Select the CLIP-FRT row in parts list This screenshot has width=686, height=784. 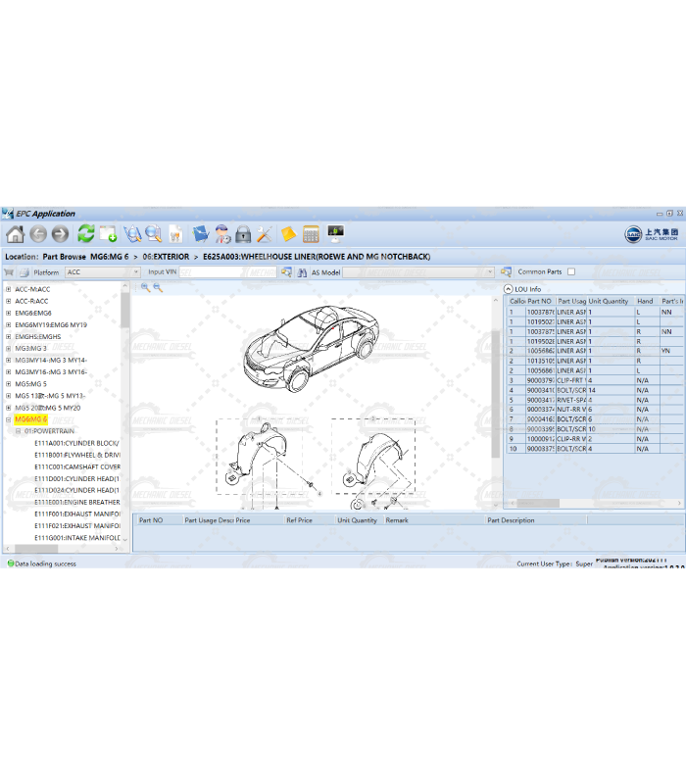click(571, 380)
